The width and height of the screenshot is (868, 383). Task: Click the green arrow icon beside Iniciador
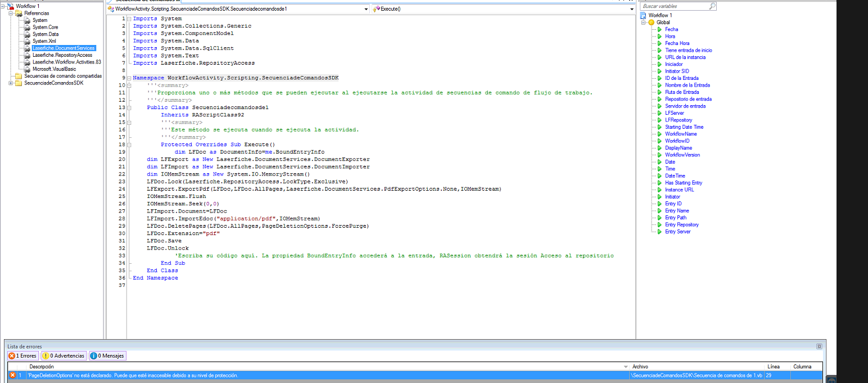pos(660,64)
